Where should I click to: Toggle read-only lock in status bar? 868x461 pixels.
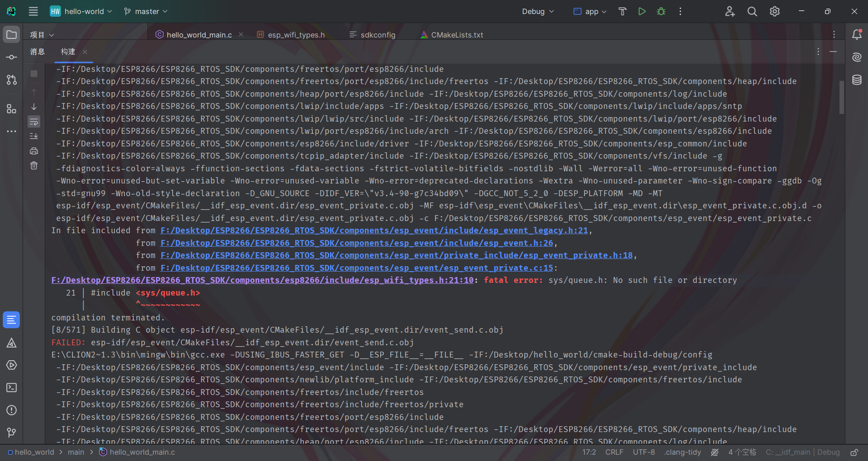click(x=854, y=452)
